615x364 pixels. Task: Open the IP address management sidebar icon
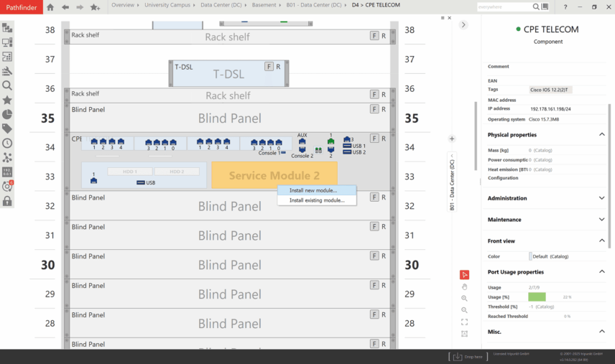tap(7, 172)
